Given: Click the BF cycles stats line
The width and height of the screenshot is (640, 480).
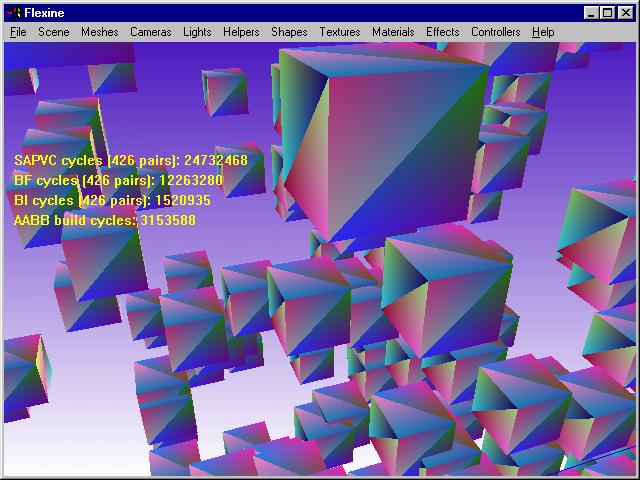Looking at the screenshot, I should point(118,180).
